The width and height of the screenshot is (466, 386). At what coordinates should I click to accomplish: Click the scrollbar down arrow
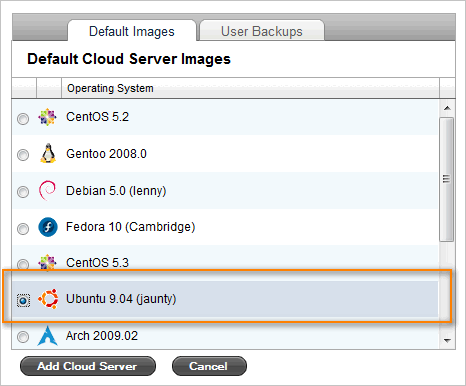pos(447,340)
